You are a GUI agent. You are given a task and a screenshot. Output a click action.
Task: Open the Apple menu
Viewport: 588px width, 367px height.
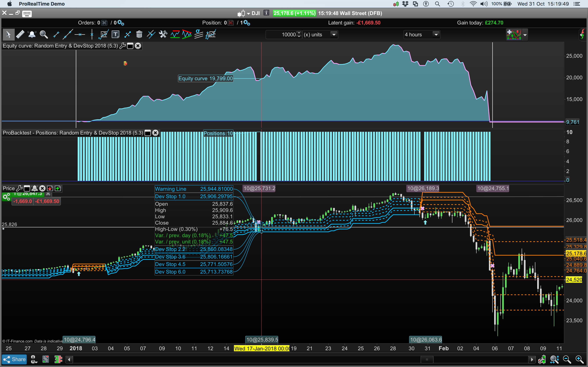click(x=10, y=4)
